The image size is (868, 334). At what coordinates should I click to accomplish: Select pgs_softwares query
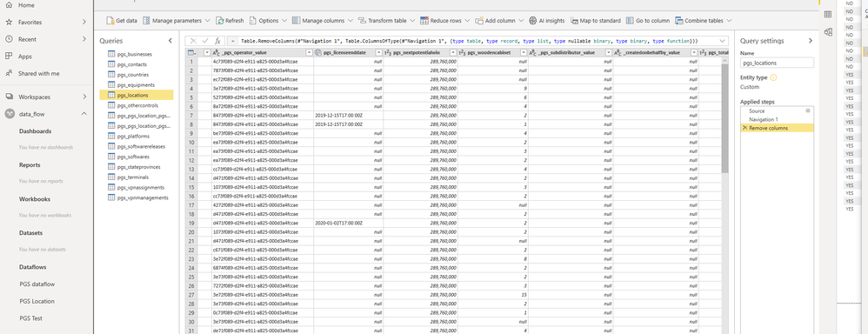(x=137, y=157)
